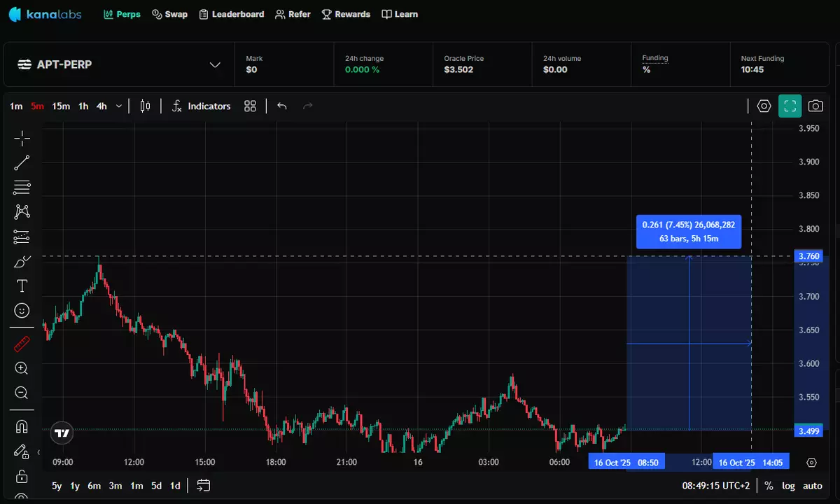
Task: Click the zoom in magnifier icon
Action: pyautogui.click(x=22, y=368)
